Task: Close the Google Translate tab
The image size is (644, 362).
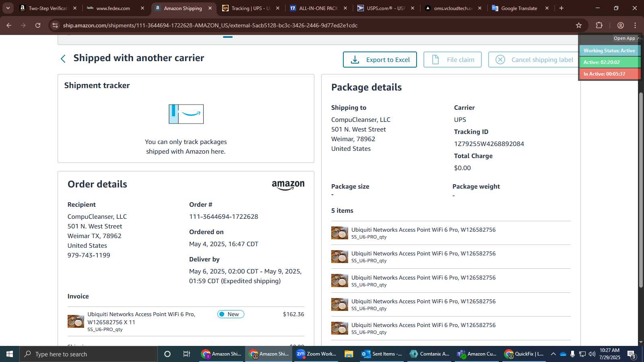Action: pyautogui.click(x=547, y=8)
